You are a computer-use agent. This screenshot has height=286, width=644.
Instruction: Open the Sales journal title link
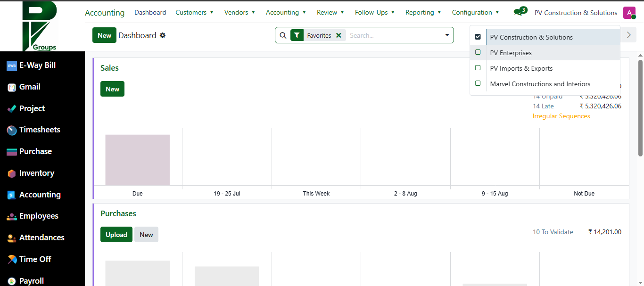click(x=109, y=68)
